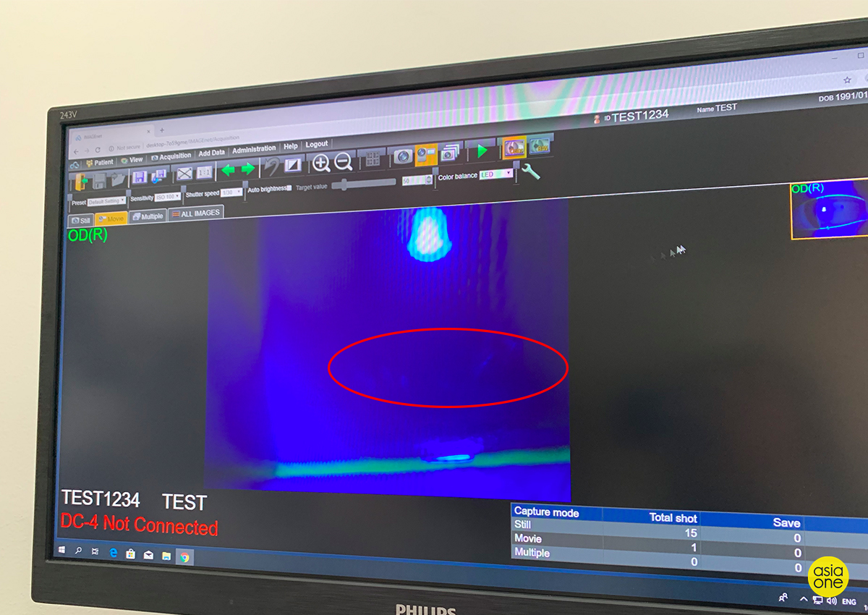
Task: Open the View menu
Action: [x=132, y=160]
